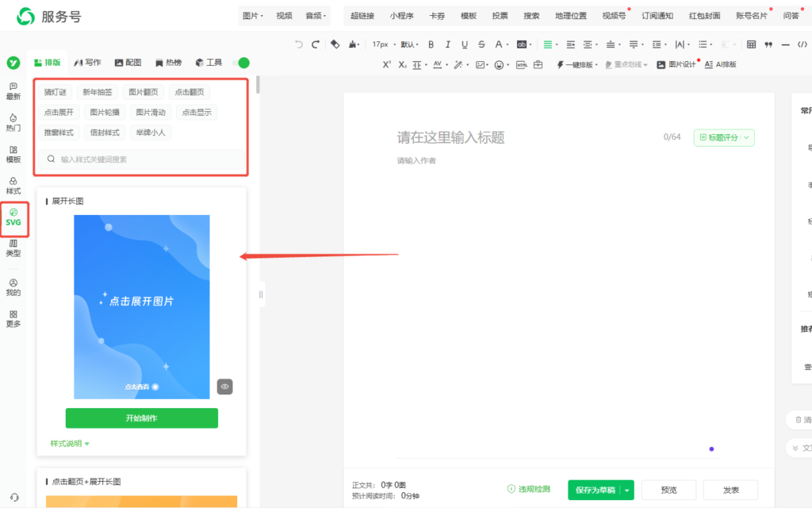Click the 点击展开图片 template thumbnail
The width and height of the screenshot is (812, 508).
click(x=141, y=307)
